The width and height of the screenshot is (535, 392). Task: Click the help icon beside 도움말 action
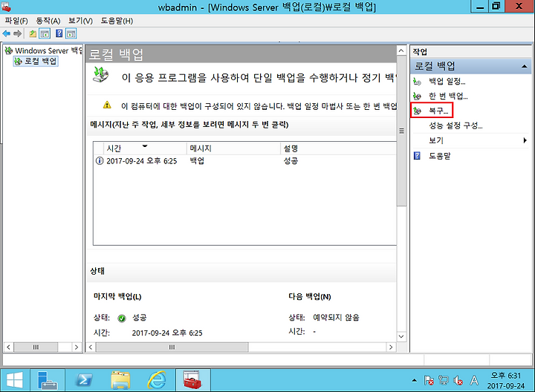417,156
